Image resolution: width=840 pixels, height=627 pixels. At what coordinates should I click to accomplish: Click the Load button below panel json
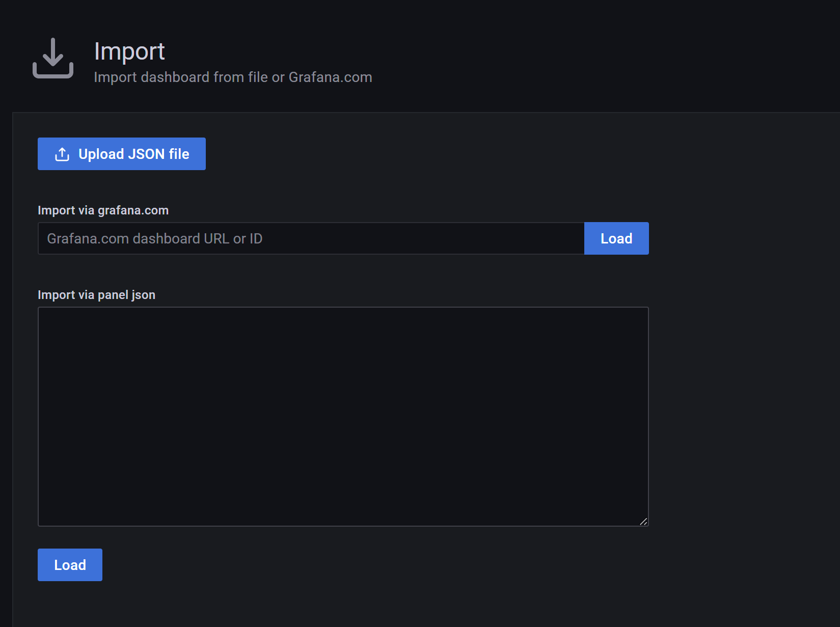pos(70,565)
